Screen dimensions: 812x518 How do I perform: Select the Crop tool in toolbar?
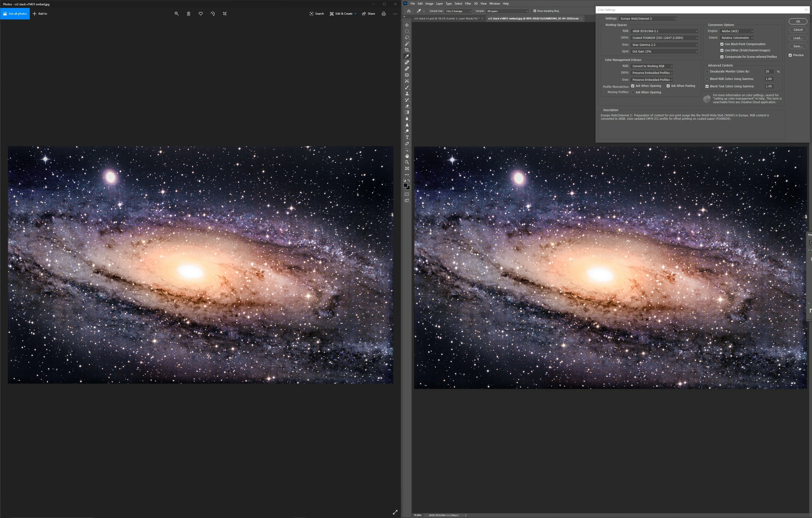tap(407, 50)
